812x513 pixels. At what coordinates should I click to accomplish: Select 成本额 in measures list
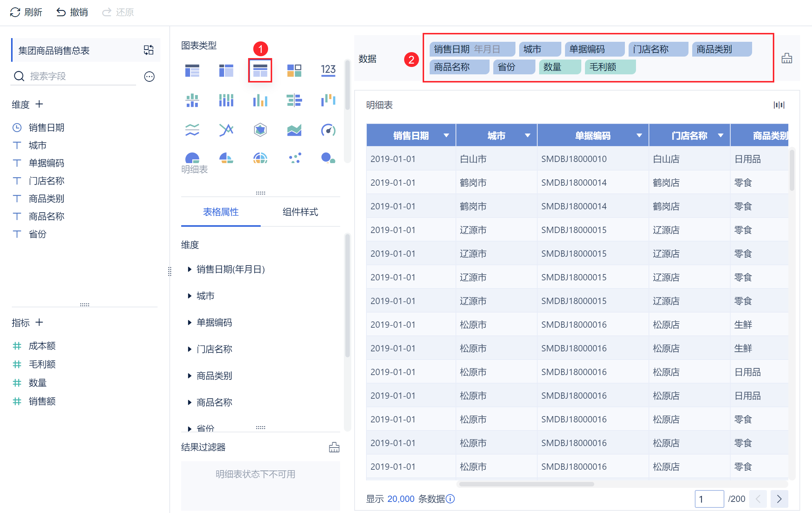tap(42, 346)
